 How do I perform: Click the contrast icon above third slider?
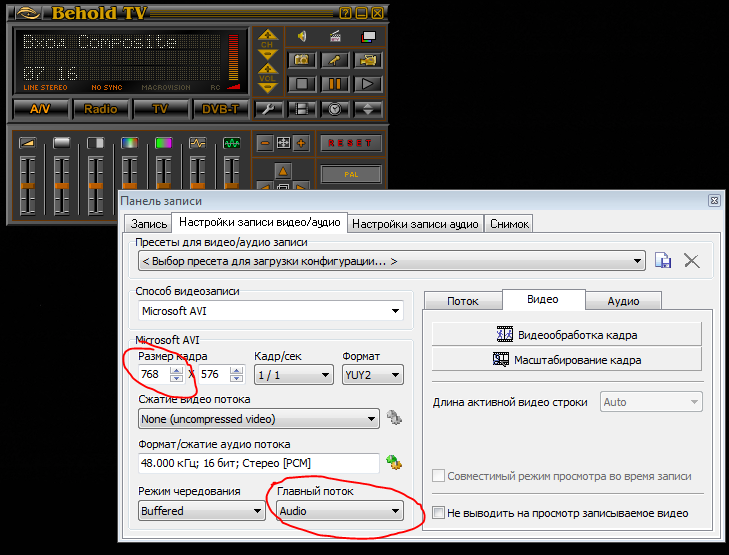tap(95, 143)
